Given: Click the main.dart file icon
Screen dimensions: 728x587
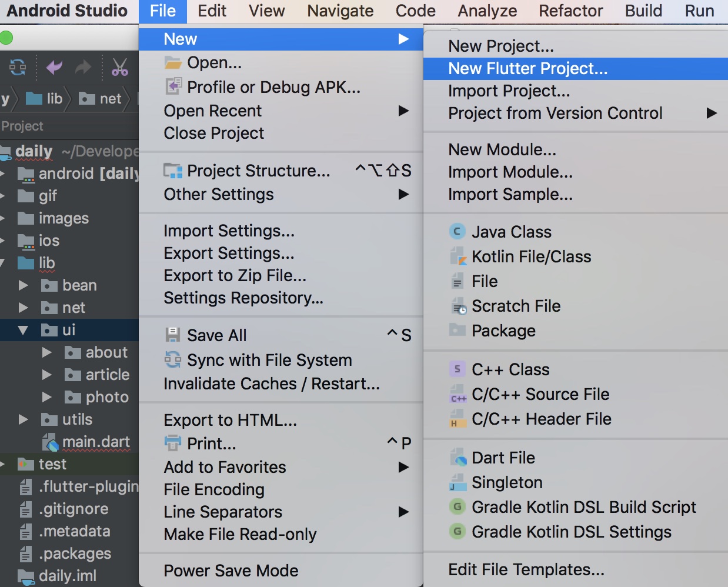Looking at the screenshot, I should coord(51,442).
